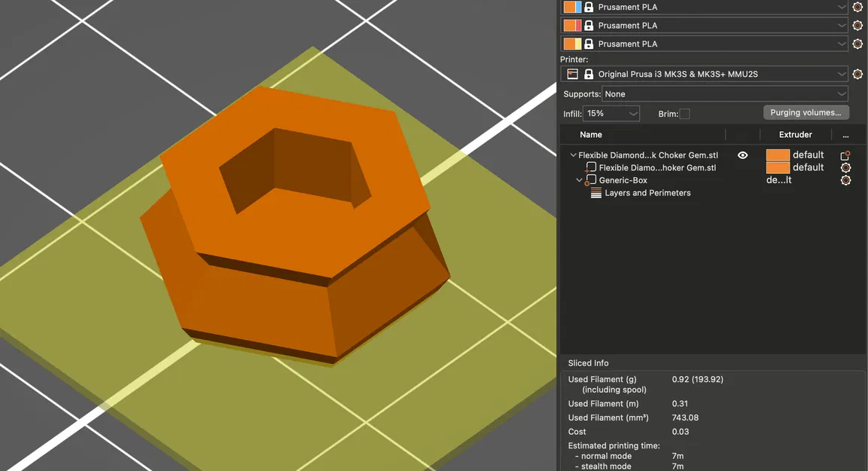Image resolution: width=868 pixels, height=471 pixels.
Task: Select the Layers and Perimeters entry
Action: 647,193
